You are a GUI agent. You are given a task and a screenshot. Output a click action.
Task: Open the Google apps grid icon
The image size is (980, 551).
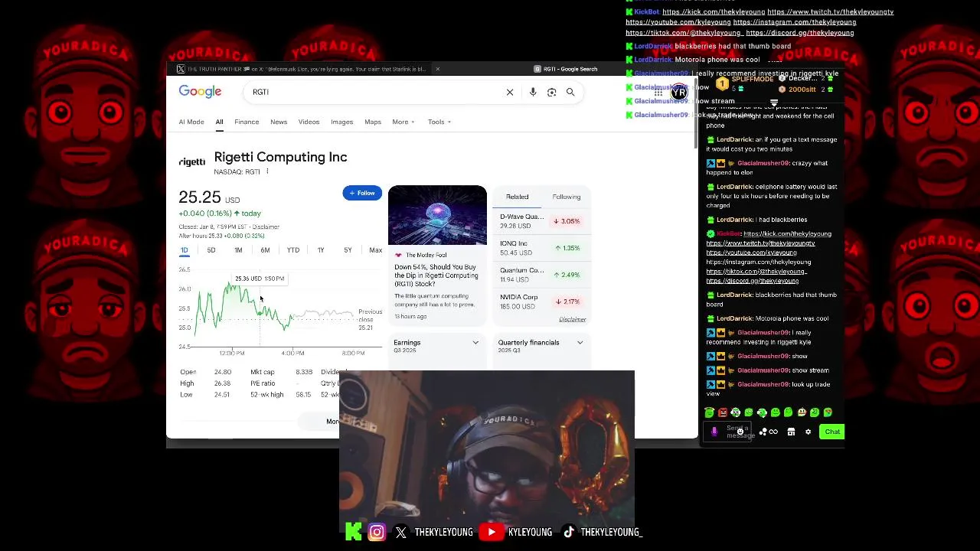coord(658,93)
